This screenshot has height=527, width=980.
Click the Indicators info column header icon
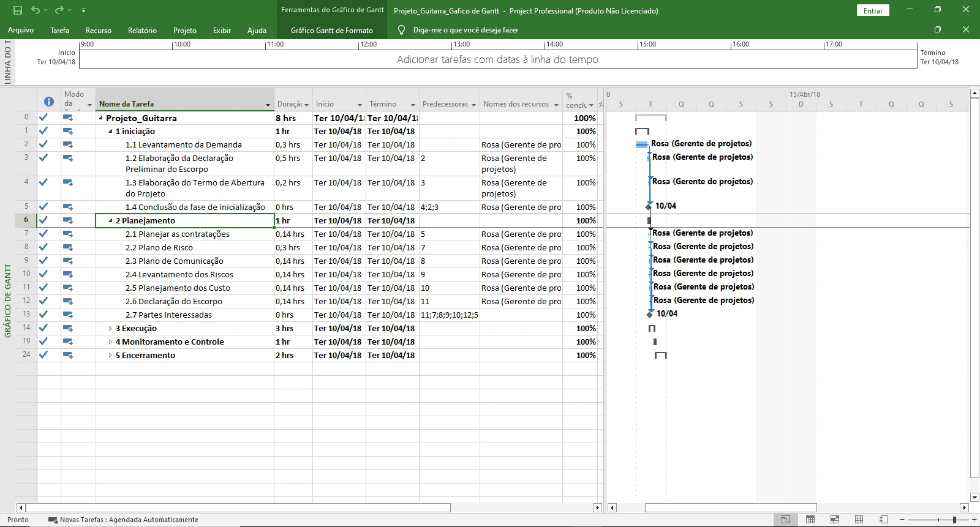point(49,102)
